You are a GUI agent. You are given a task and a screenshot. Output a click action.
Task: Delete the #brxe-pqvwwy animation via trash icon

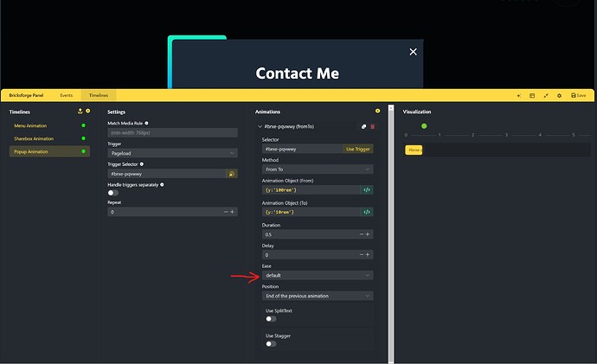click(373, 127)
